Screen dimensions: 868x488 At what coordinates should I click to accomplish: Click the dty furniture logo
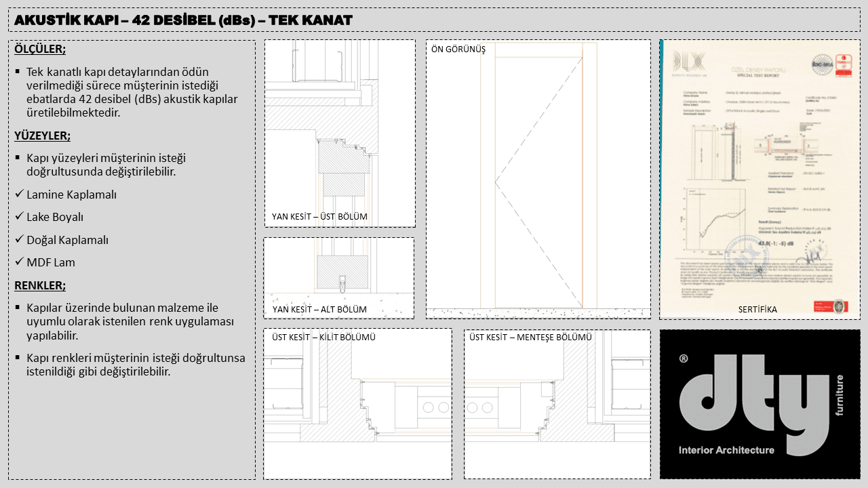click(x=759, y=404)
